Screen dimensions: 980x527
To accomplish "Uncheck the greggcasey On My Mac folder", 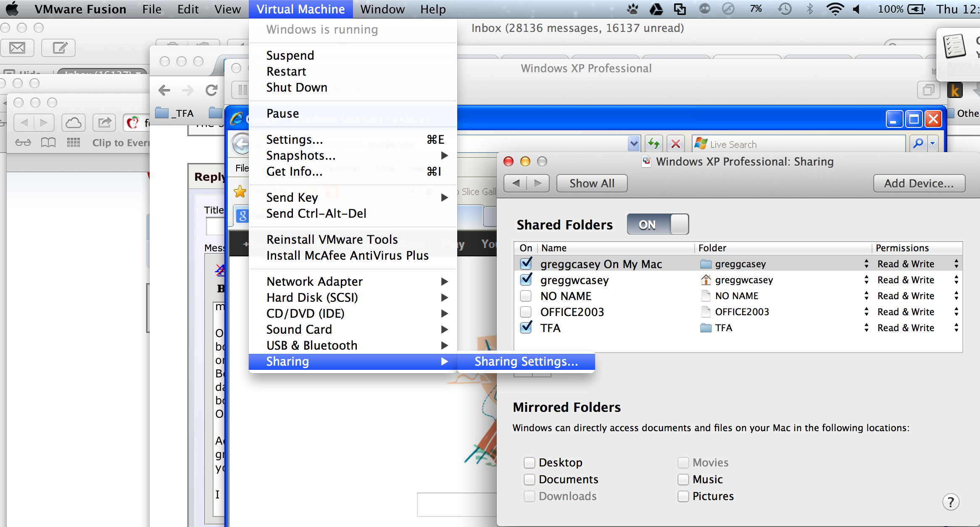I will (x=526, y=263).
